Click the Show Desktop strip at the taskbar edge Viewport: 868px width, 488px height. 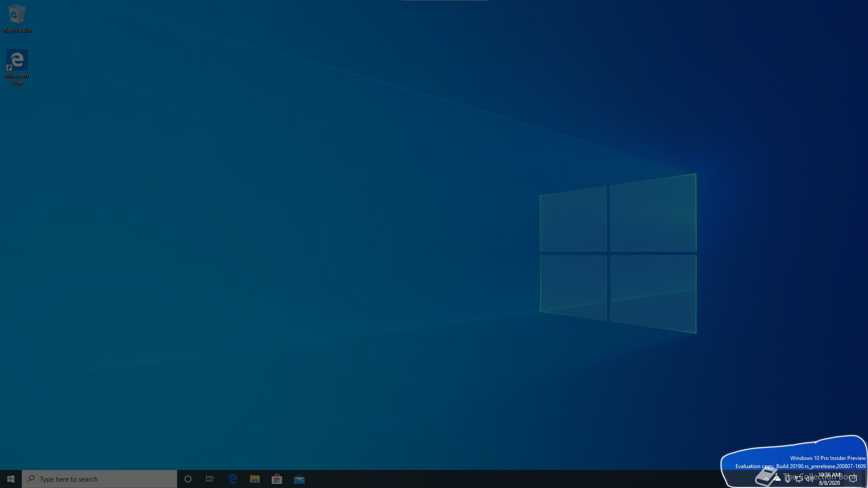[866, 479]
